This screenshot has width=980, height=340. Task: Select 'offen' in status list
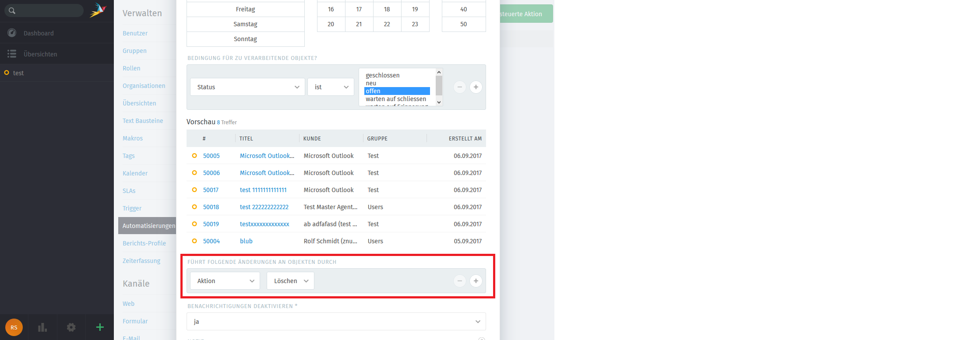tap(397, 91)
